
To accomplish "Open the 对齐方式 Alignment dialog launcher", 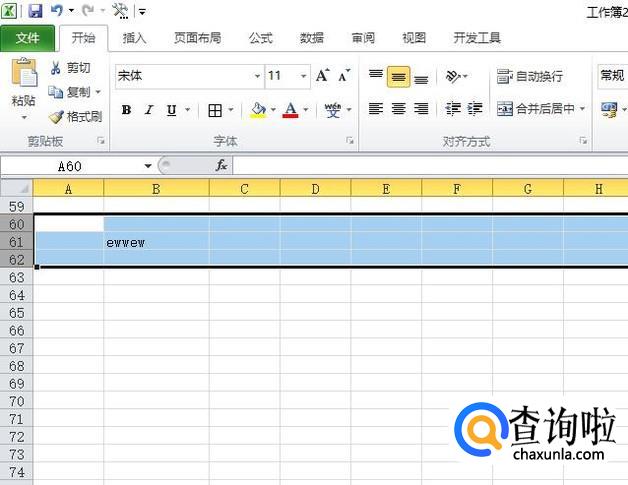I will pyautogui.click(x=583, y=141).
